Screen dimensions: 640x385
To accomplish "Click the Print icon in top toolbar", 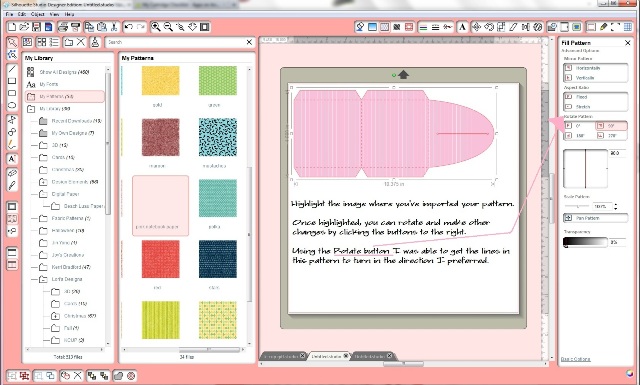I will click(62, 27).
